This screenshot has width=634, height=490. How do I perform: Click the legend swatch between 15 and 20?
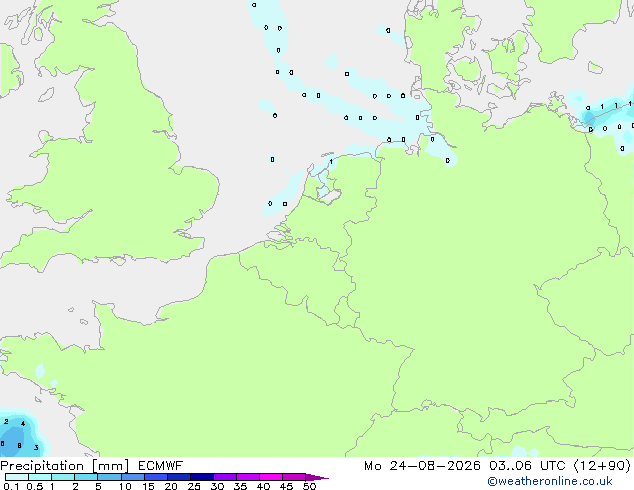(x=156, y=477)
